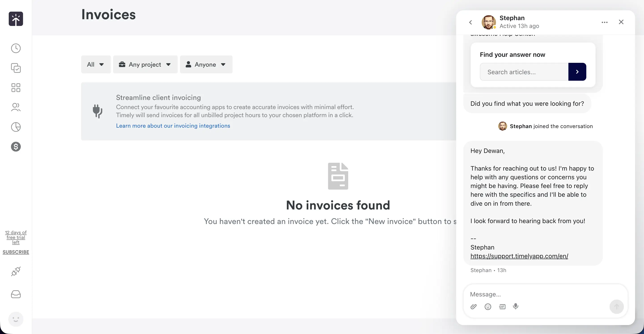Click the SUBSCRIBE link
Image resolution: width=644 pixels, height=334 pixels.
coord(16,252)
